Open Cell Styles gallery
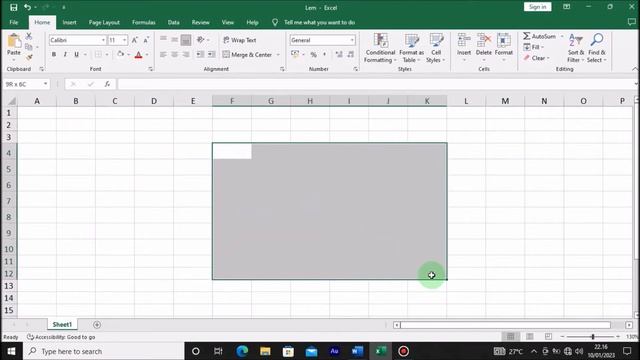Image resolution: width=640 pixels, height=360 pixels. click(436, 48)
